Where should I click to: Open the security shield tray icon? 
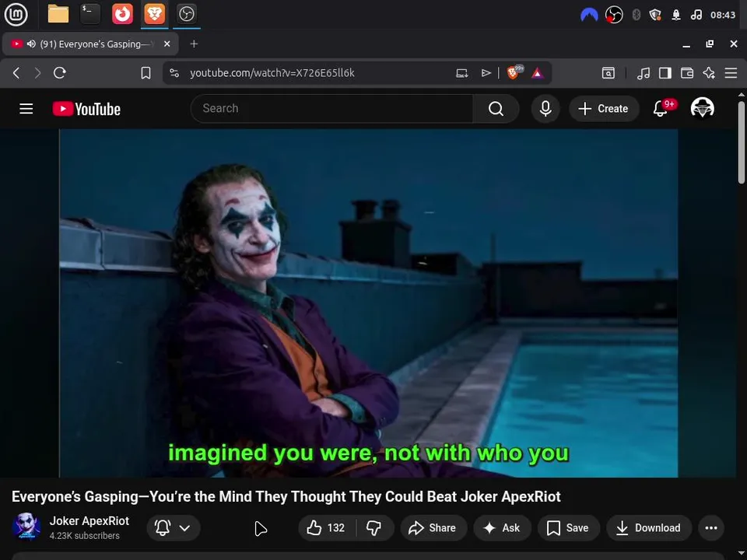(655, 15)
